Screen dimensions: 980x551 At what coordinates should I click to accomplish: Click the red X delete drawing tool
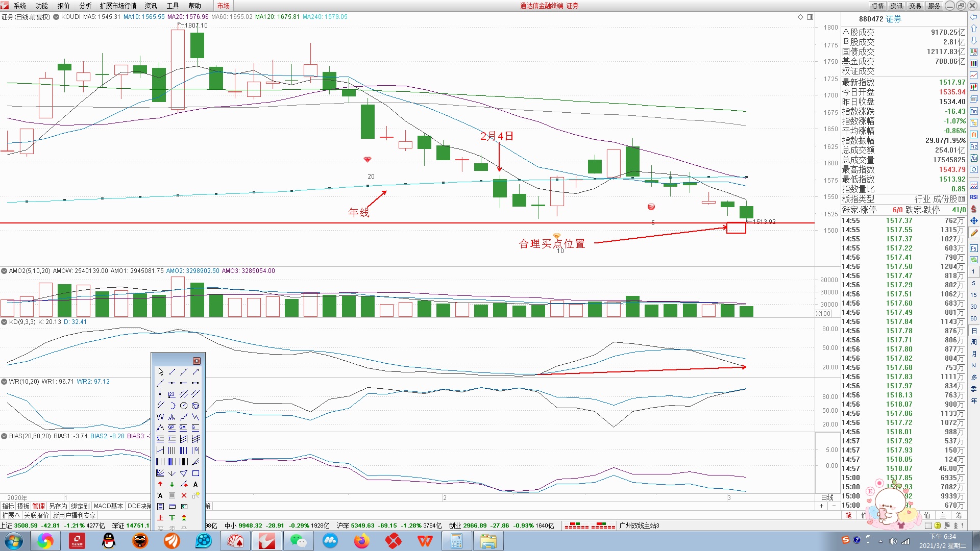(184, 495)
